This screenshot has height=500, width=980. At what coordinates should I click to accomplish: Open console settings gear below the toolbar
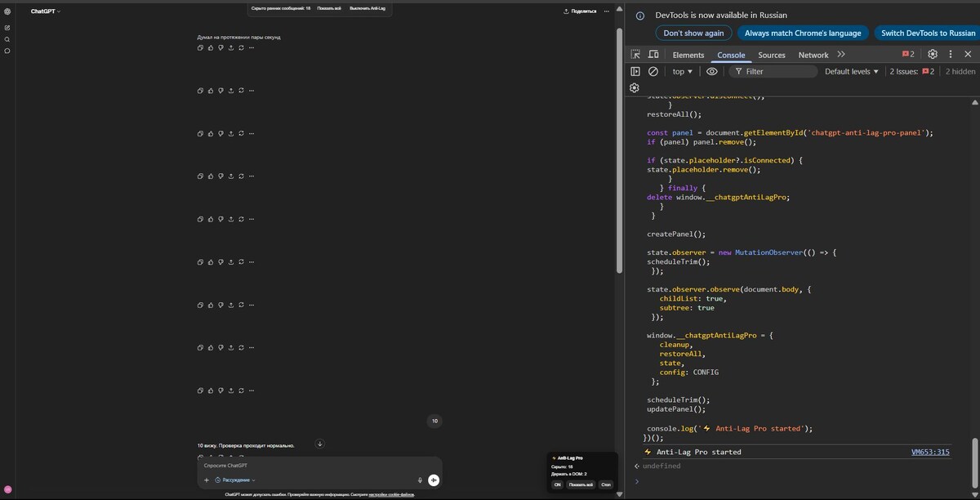635,87
